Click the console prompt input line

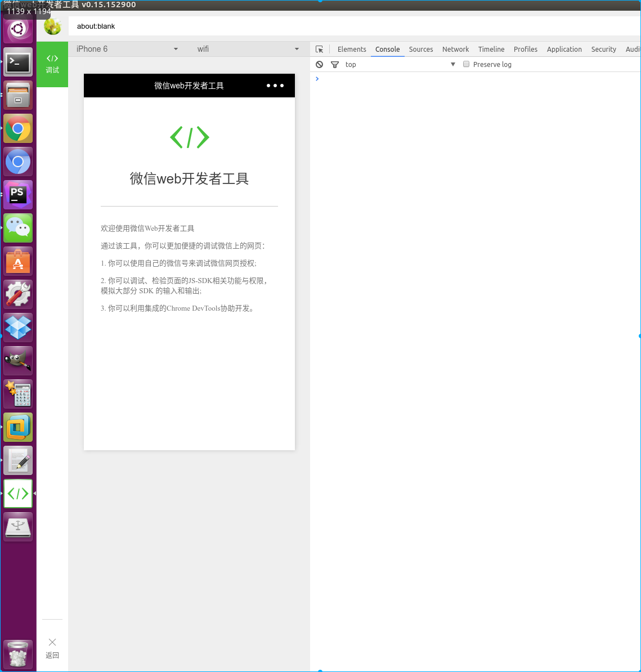click(x=476, y=79)
